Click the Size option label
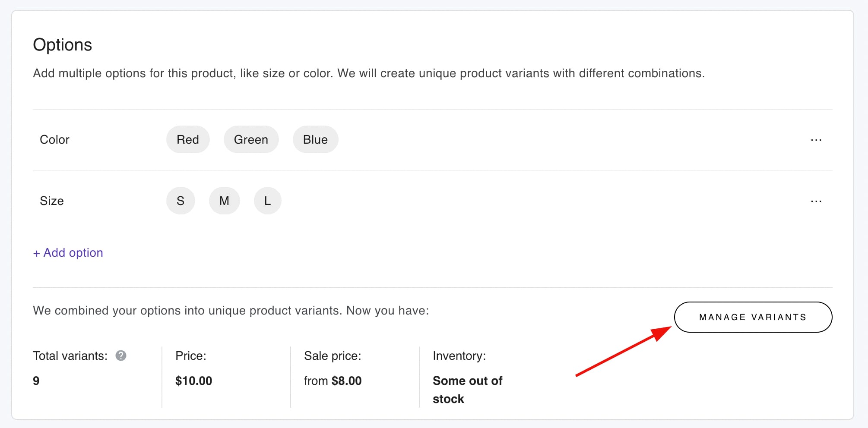This screenshot has width=868, height=428. 52,201
